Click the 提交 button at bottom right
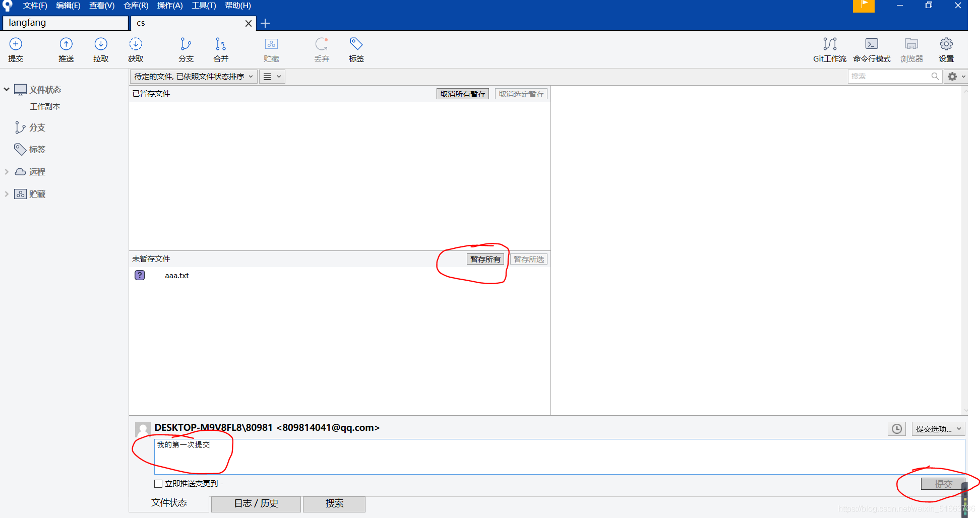This screenshot has width=980, height=518. (x=943, y=484)
